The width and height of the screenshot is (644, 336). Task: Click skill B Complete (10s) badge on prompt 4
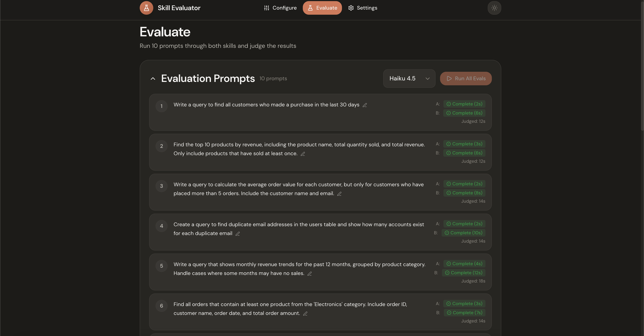[463, 233]
